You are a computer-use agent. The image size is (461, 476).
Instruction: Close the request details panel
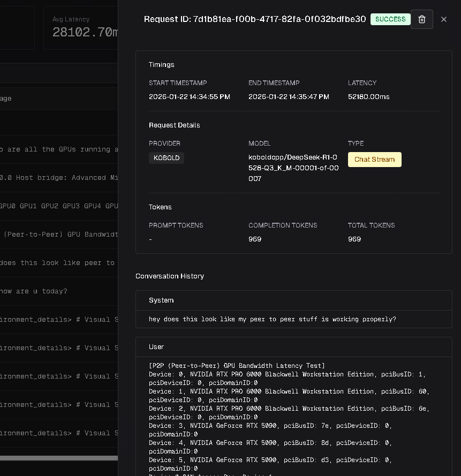tap(443, 19)
